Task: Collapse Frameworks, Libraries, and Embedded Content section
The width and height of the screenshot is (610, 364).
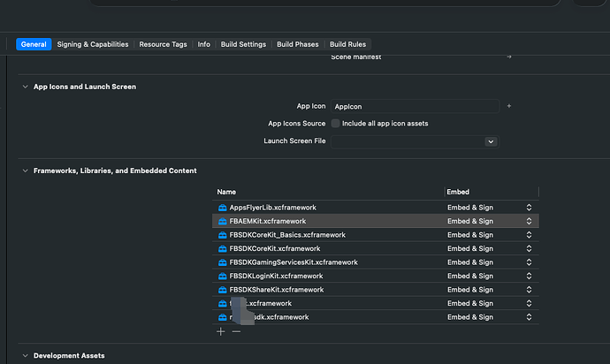Action: 24,171
